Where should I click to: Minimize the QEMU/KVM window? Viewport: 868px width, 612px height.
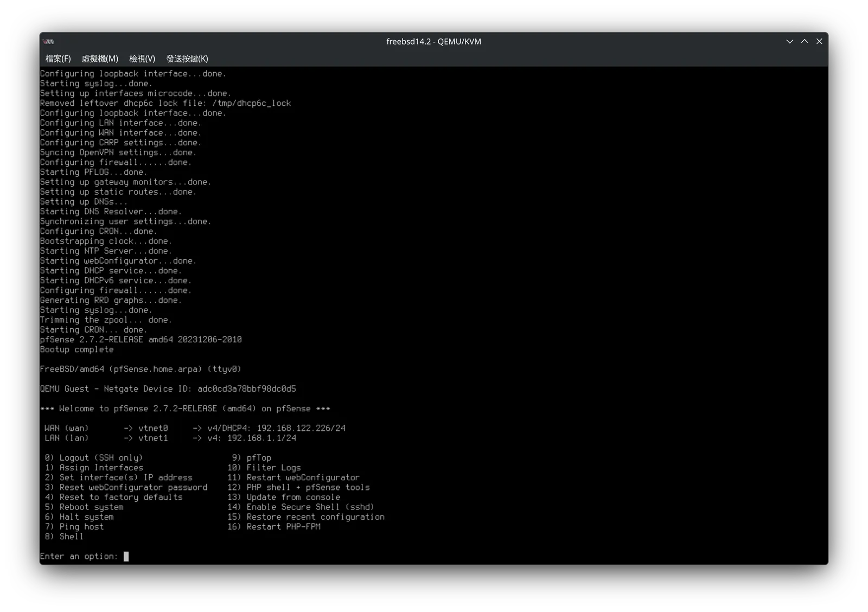point(790,41)
